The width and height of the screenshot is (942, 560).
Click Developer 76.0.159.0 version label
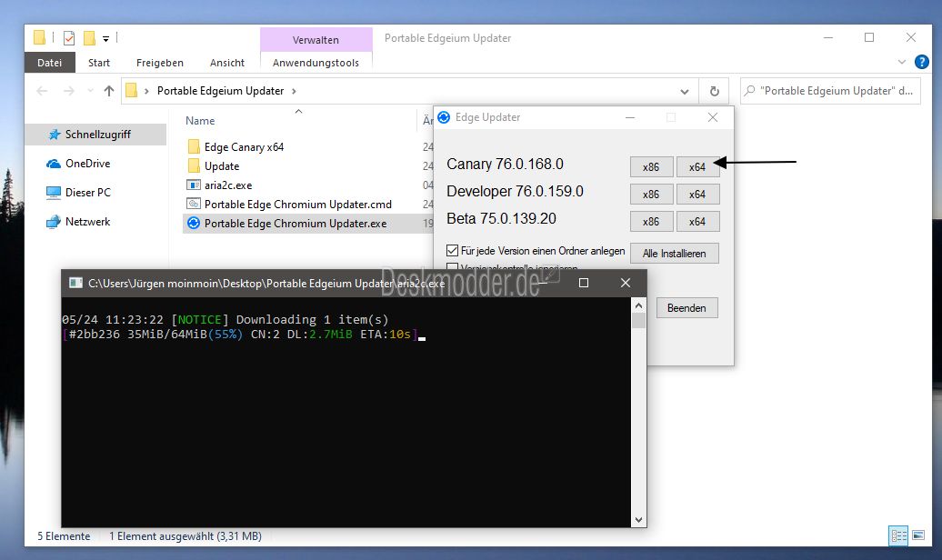click(515, 192)
